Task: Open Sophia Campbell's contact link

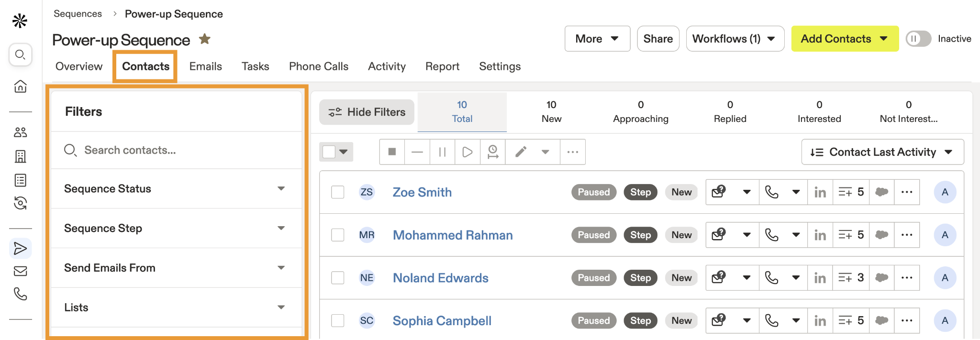Action: [x=442, y=321]
